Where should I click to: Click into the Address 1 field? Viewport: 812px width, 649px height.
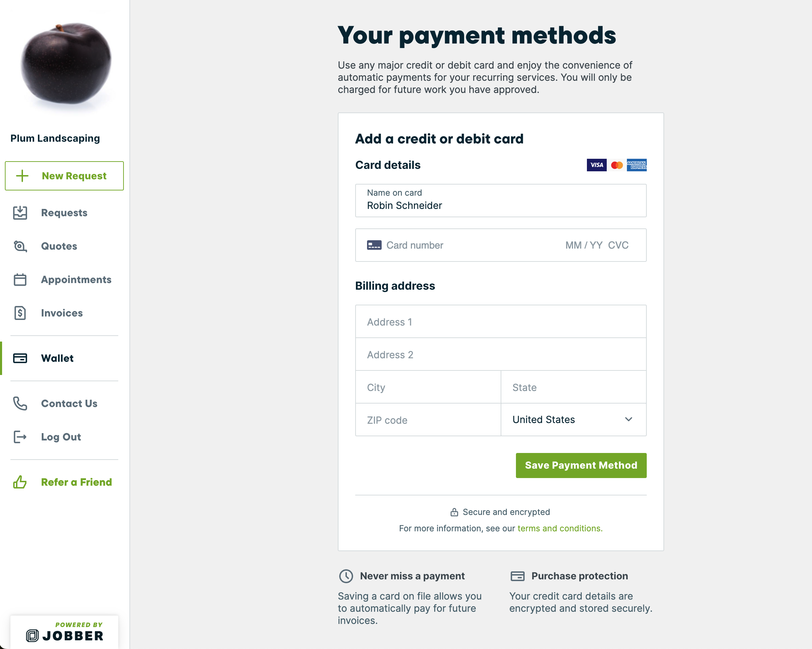(501, 322)
